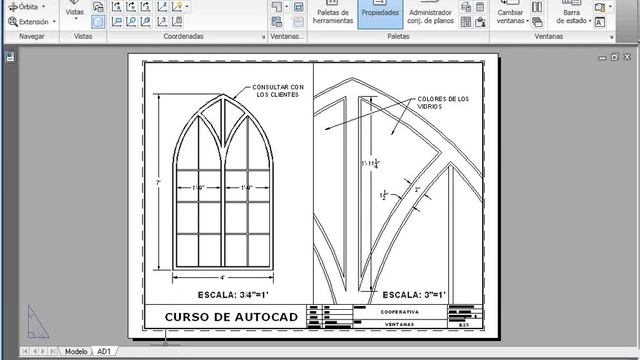Screen dimensions: 640x360
Task: Jump to the first layout tab arrow
Action: pyautogui.click(x=25, y=351)
